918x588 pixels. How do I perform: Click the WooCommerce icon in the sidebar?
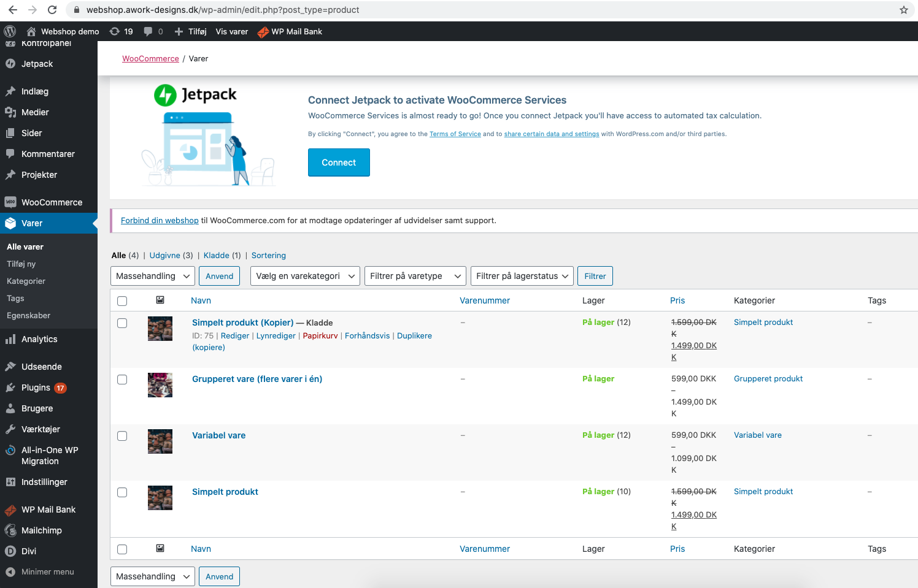coord(10,202)
